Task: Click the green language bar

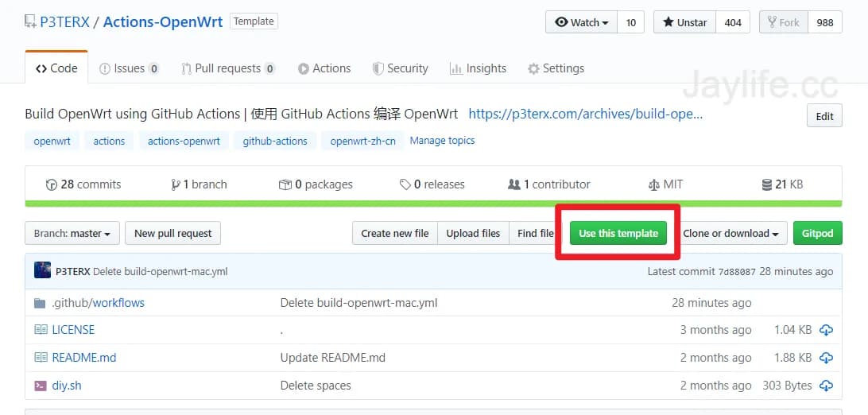Action: [x=433, y=204]
